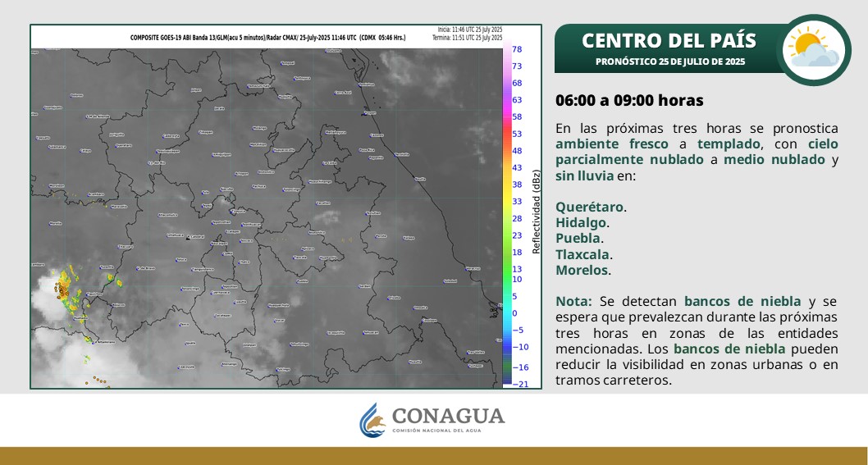The image size is (868, 465).
Task: Click the Veracruz city label on map
Action: [473, 268]
